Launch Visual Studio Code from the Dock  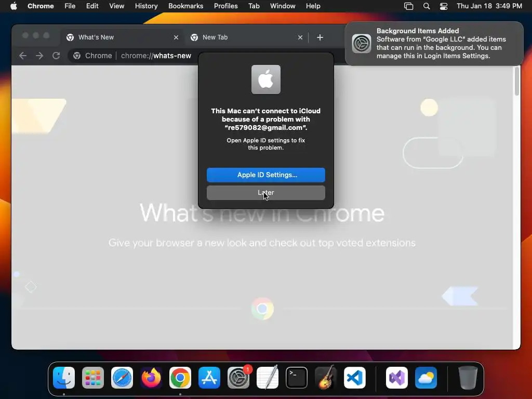(x=354, y=378)
